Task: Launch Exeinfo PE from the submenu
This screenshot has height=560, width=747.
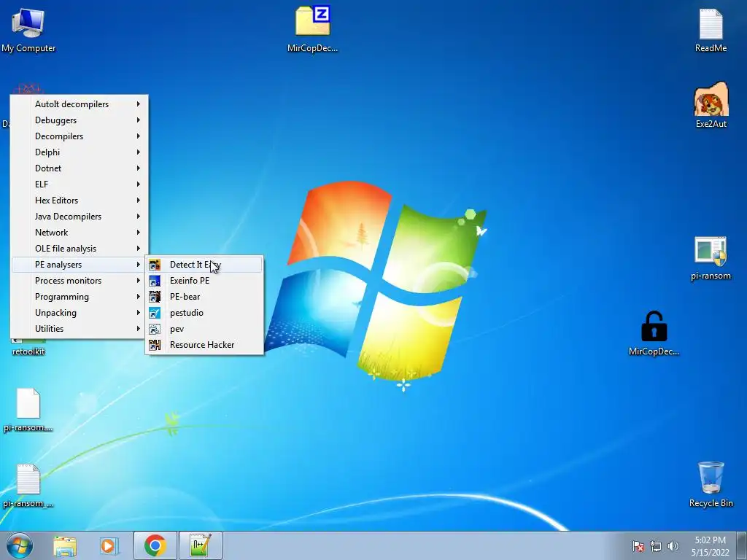Action: coord(204,281)
